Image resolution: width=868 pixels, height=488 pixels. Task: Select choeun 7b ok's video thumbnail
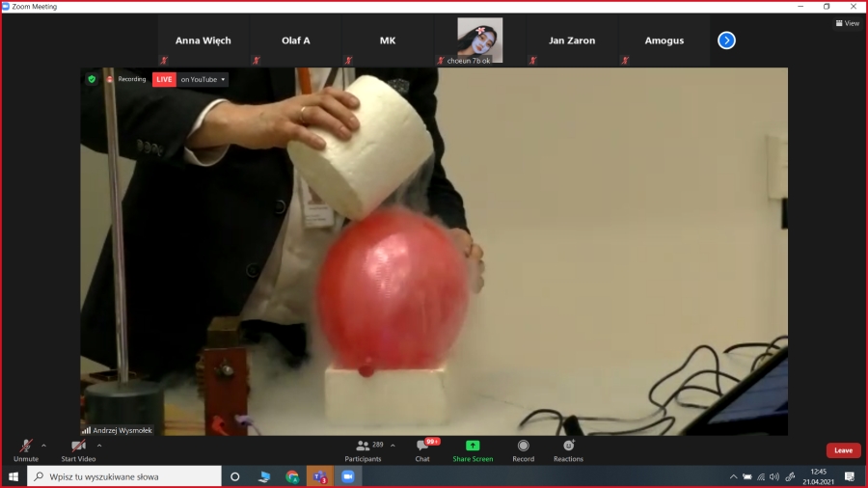click(x=479, y=41)
